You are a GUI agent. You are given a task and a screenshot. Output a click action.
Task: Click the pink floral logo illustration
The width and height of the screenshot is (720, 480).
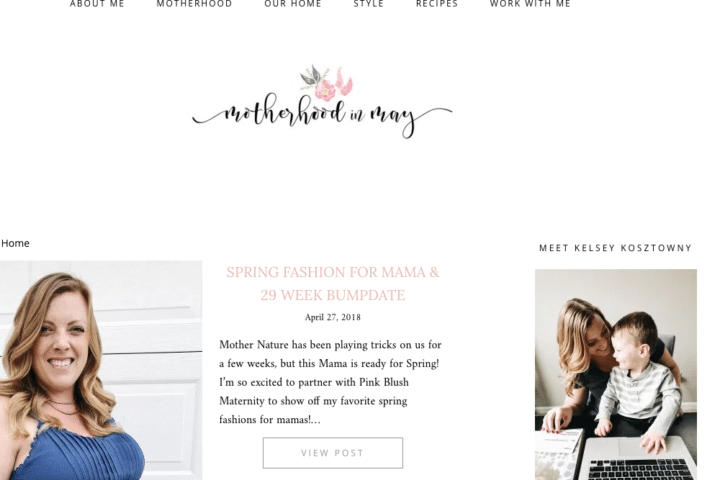(326, 83)
